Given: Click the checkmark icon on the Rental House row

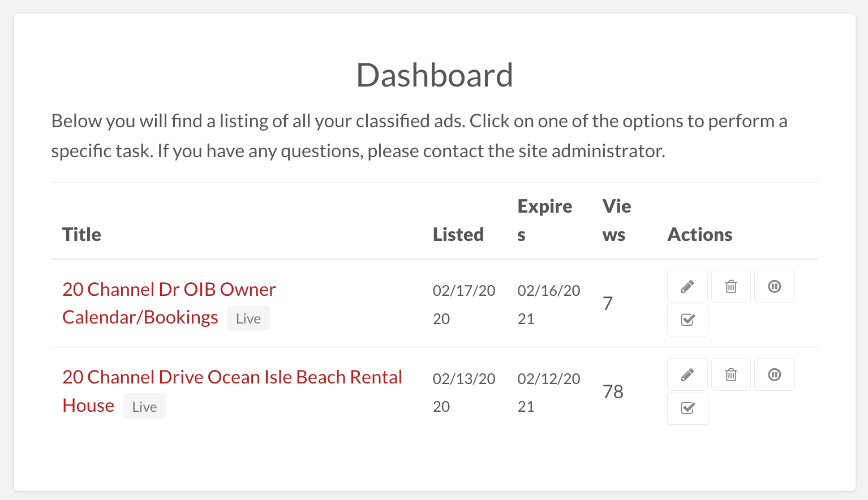Looking at the screenshot, I should point(687,408).
